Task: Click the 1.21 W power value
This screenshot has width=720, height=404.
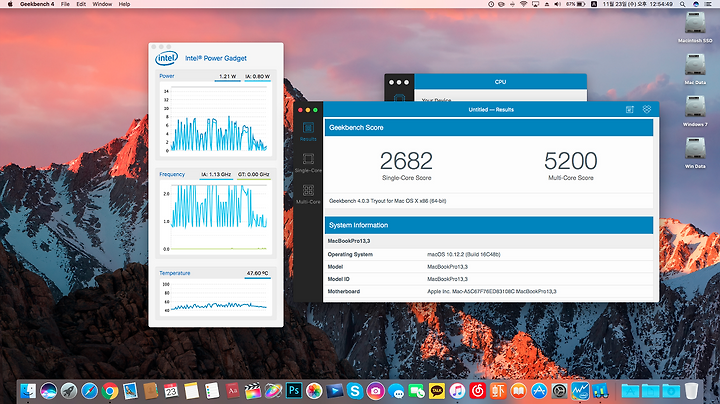Action: pyautogui.click(x=227, y=76)
